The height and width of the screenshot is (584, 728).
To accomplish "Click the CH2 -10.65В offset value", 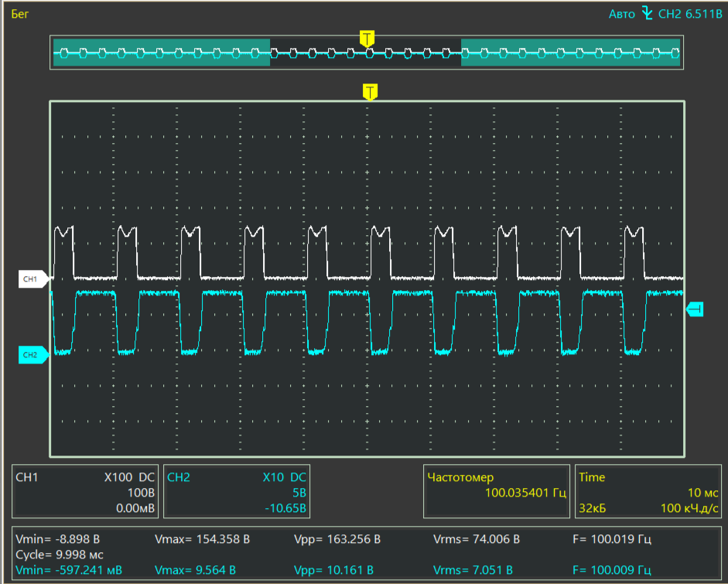I will 285,508.
